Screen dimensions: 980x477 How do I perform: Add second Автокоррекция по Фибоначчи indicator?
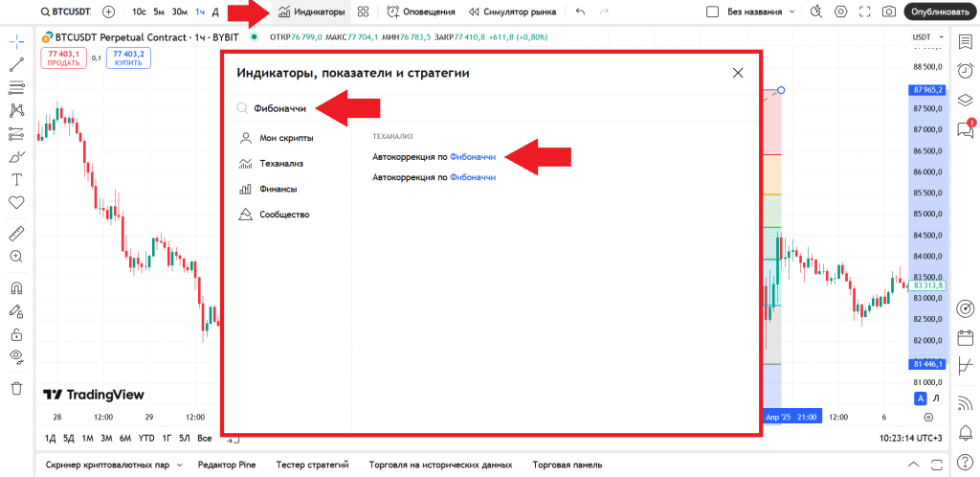(x=434, y=177)
